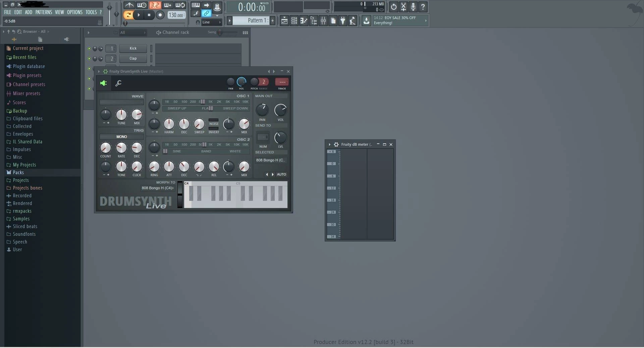Toggle the OSC 1 INVERT switch

pos(214,128)
